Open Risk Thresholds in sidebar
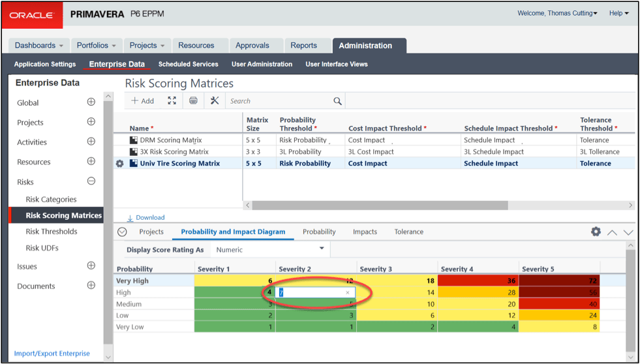Image resolution: width=640 pixels, height=364 pixels. tap(52, 232)
